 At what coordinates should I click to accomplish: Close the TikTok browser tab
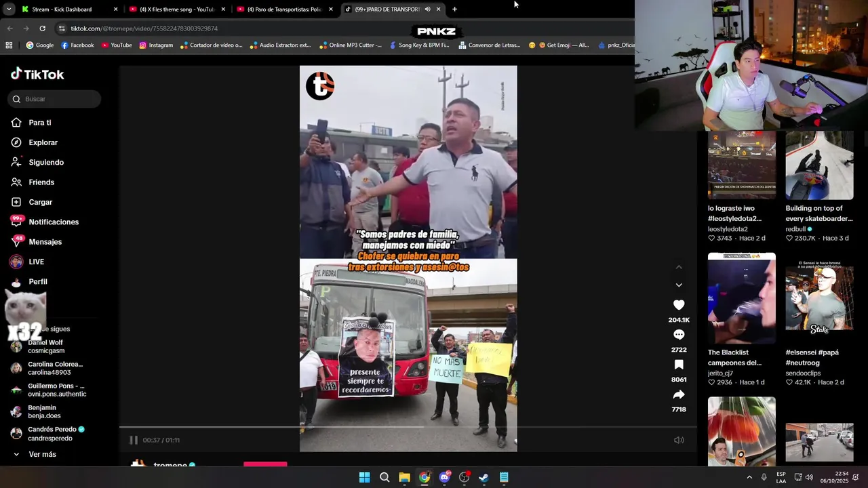[x=439, y=9]
